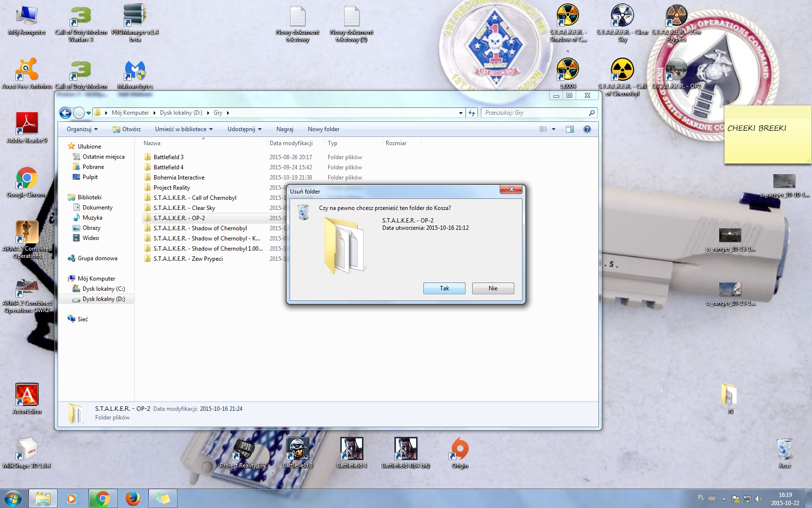The height and width of the screenshot is (508, 812).
Task: Launch Project Reality BF2 desktop shortcut
Action: point(243,453)
